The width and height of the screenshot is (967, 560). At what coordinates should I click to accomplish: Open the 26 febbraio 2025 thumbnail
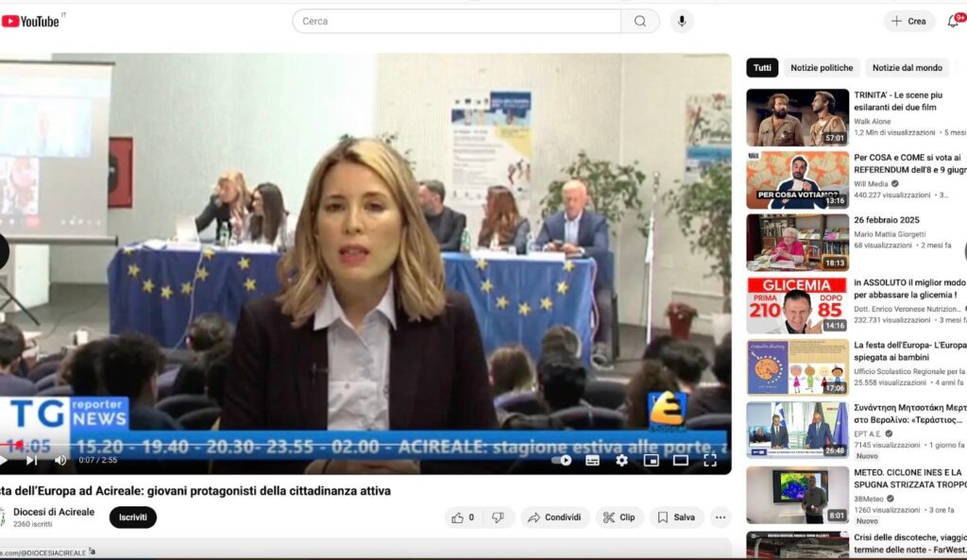(x=797, y=243)
